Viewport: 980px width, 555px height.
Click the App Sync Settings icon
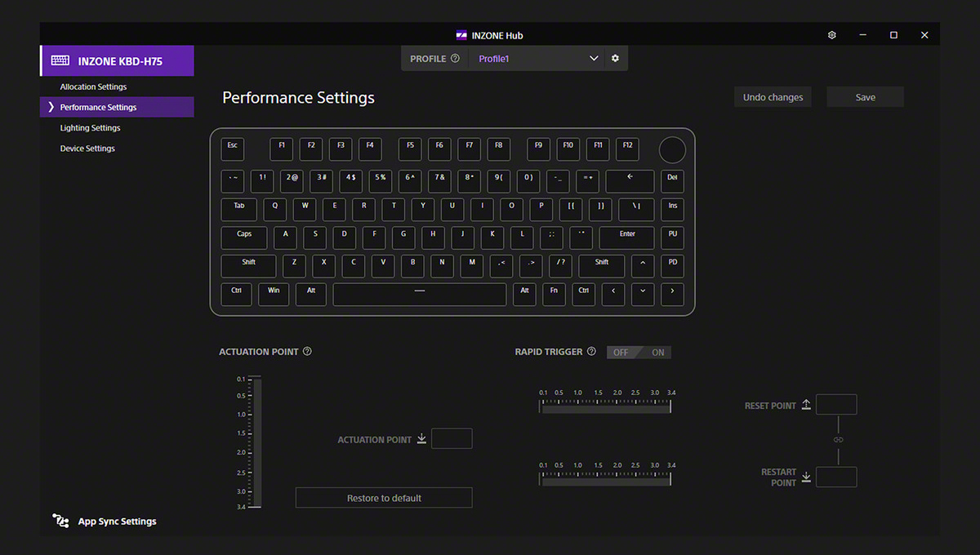pyautogui.click(x=60, y=522)
